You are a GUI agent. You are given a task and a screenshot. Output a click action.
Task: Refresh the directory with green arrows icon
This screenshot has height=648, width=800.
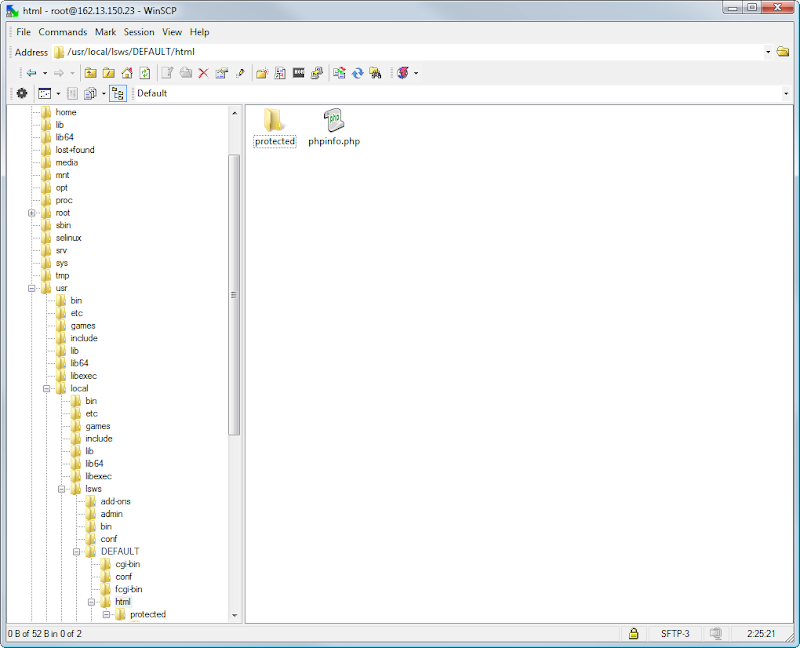tap(145, 73)
